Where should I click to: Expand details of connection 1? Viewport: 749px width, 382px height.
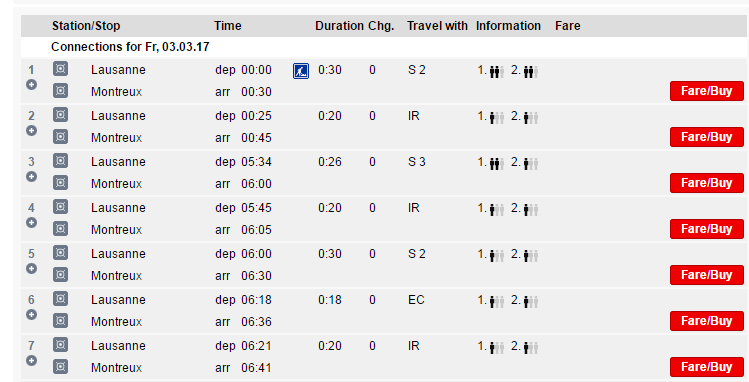click(x=32, y=85)
